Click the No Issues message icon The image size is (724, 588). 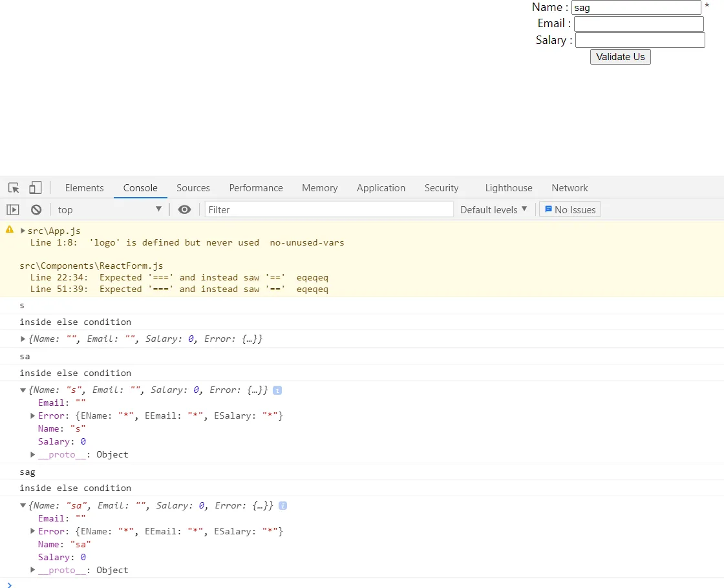pos(548,209)
